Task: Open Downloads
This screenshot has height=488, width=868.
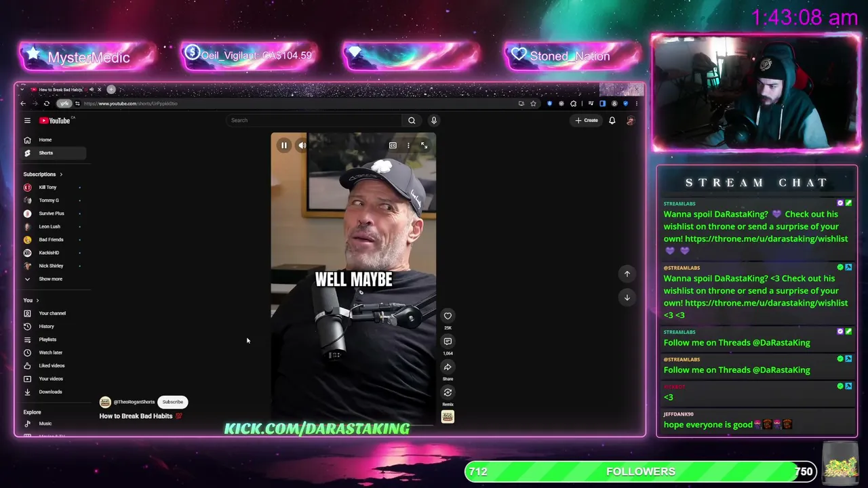Action: click(x=53, y=392)
